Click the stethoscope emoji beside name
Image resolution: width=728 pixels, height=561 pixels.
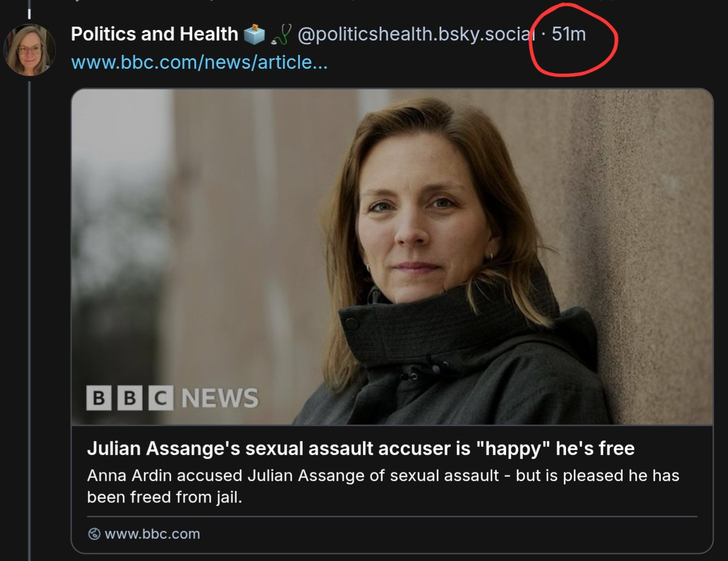[x=281, y=35]
